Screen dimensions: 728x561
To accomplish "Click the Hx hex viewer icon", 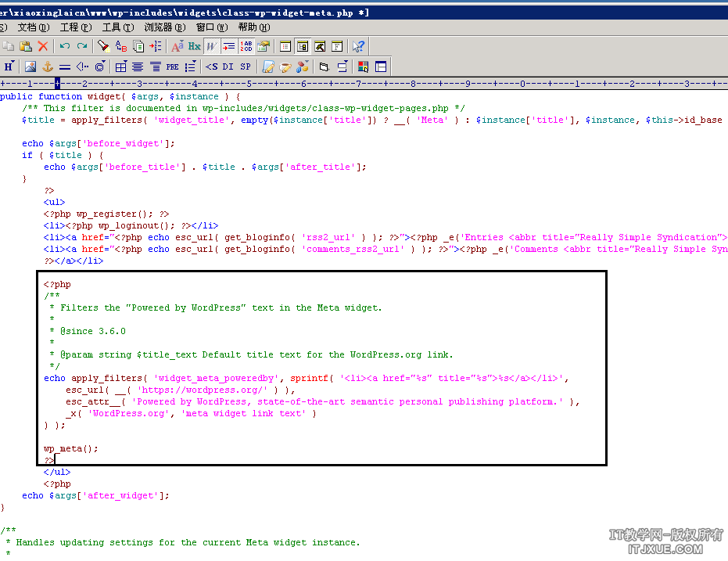I will point(194,46).
